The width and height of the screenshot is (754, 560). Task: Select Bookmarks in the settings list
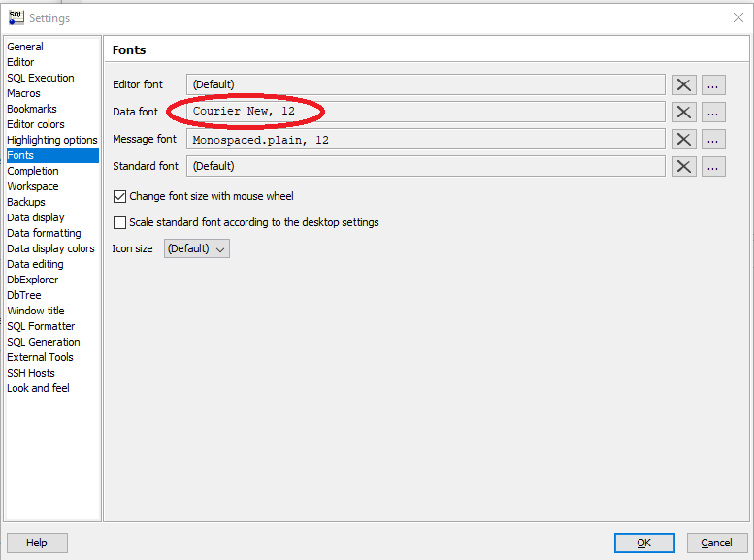(x=52, y=109)
